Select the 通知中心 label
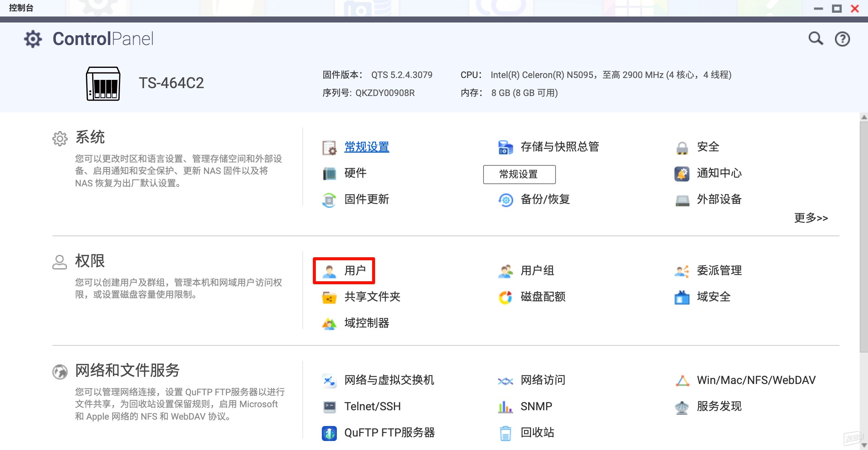Image resolution: width=868 pixels, height=450 pixels. click(x=719, y=173)
